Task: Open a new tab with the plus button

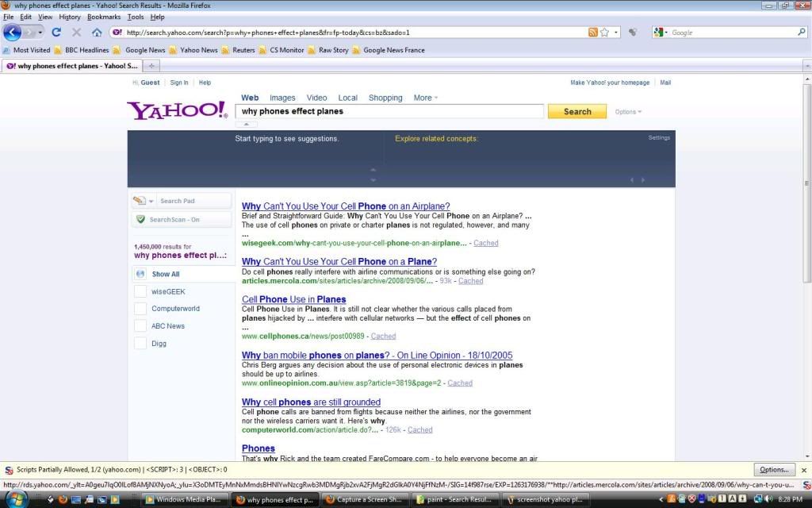Action: 151,66
